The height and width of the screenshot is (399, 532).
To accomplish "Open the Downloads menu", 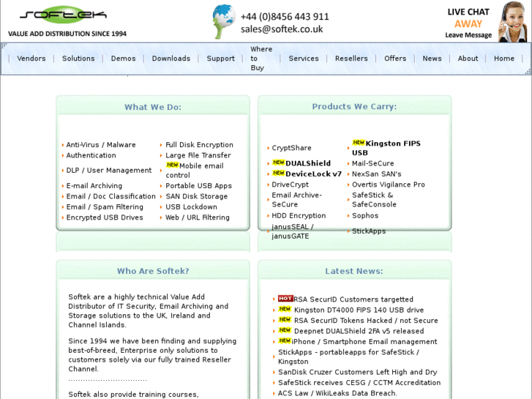I will point(171,59).
